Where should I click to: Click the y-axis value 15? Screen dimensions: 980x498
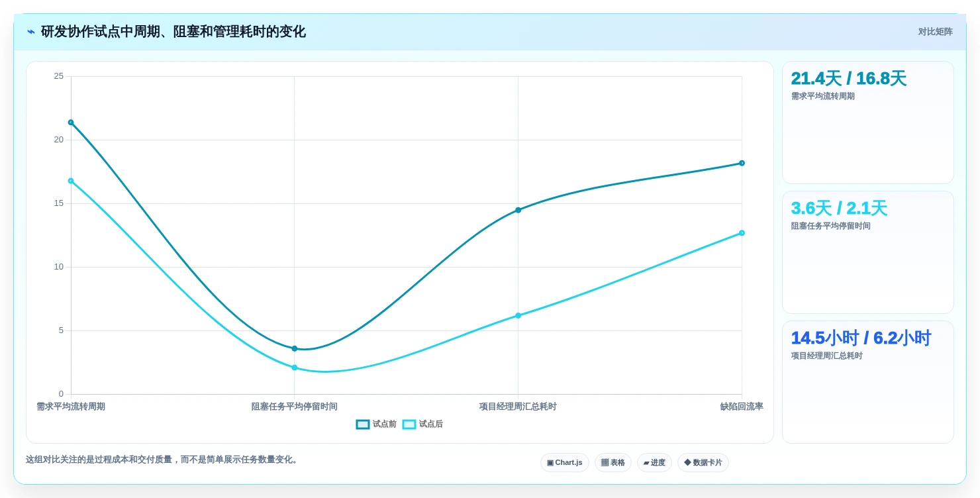tap(59, 203)
